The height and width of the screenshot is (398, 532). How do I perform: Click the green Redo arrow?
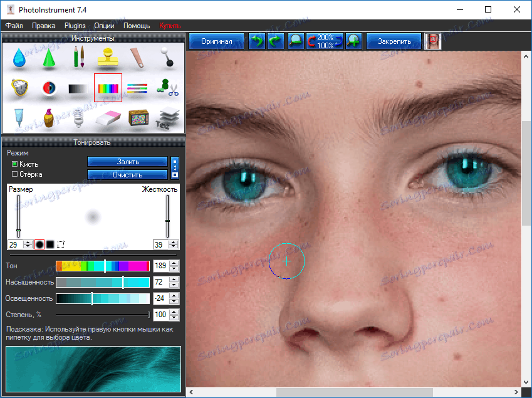276,41
